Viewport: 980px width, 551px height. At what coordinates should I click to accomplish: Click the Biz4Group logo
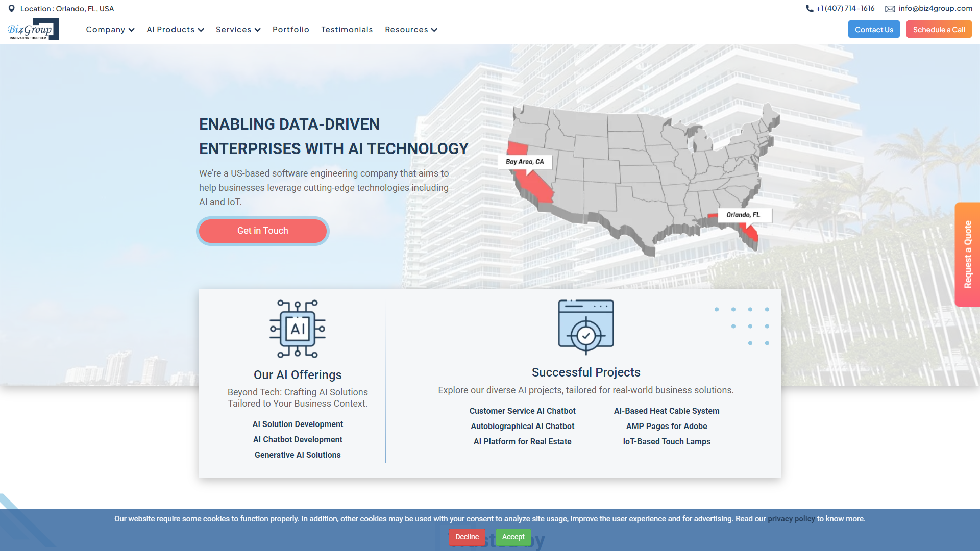point(33,30)
